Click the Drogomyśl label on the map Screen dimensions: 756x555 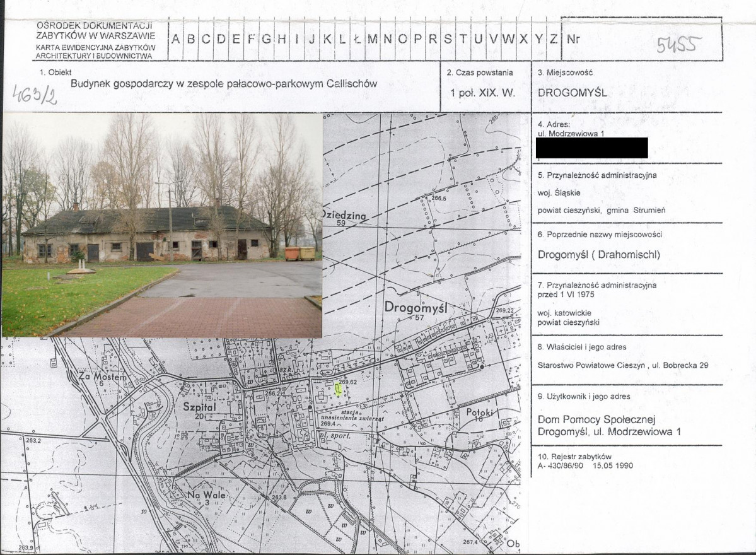click(416, 307)
